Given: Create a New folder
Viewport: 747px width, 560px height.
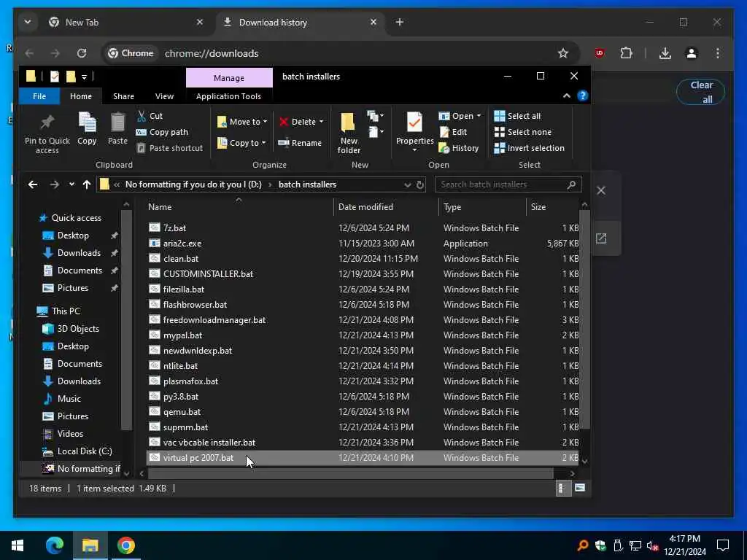Looking at the screenshot, I should click(349, 133).
